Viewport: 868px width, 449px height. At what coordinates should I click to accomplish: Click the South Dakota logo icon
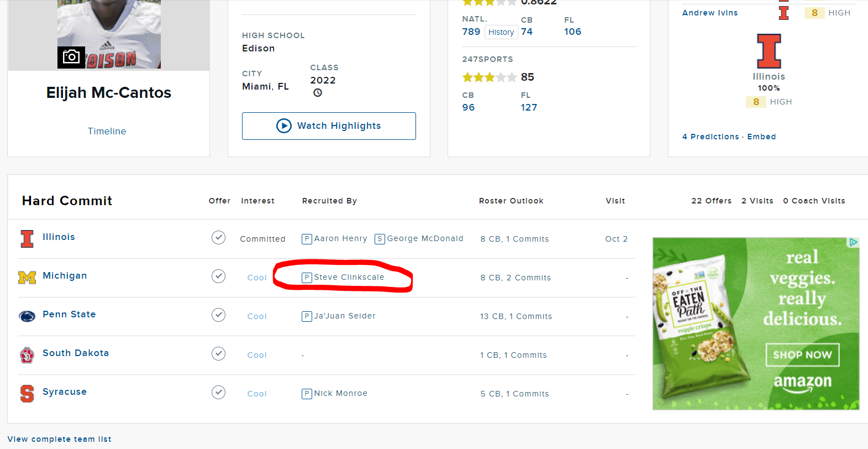[x=27, y=354]
